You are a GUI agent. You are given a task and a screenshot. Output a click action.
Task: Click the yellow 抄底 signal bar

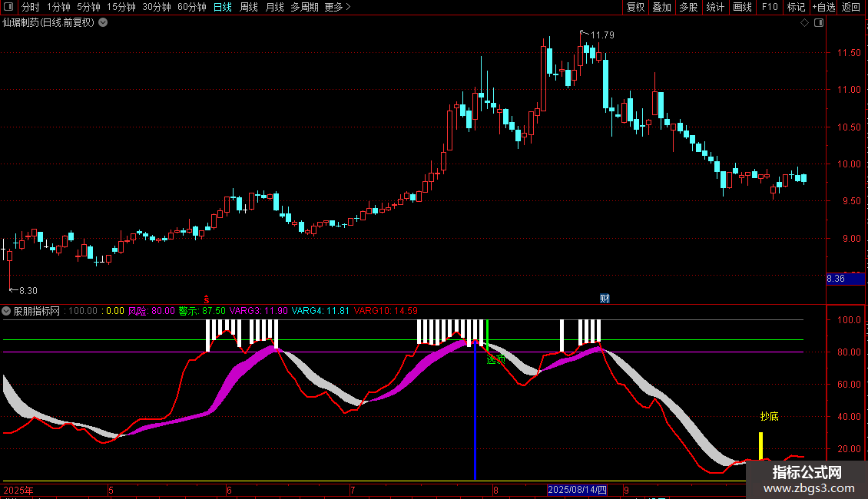pyautogui.click(x=760, y=445)
